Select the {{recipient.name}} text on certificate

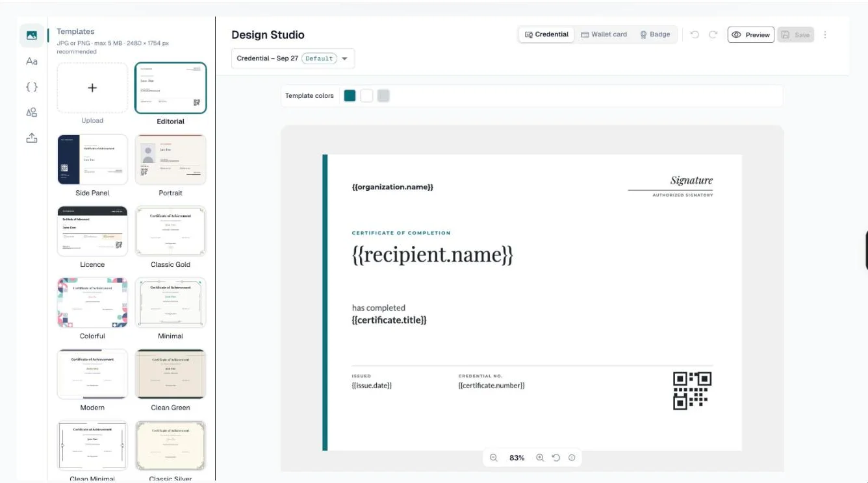tap(433, 254)
